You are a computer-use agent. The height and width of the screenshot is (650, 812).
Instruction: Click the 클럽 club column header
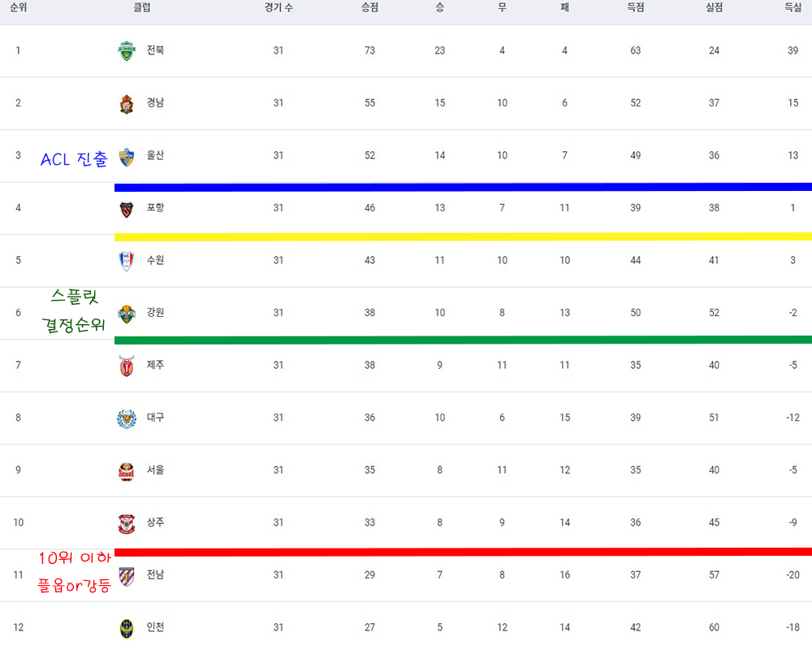[142, 8]
